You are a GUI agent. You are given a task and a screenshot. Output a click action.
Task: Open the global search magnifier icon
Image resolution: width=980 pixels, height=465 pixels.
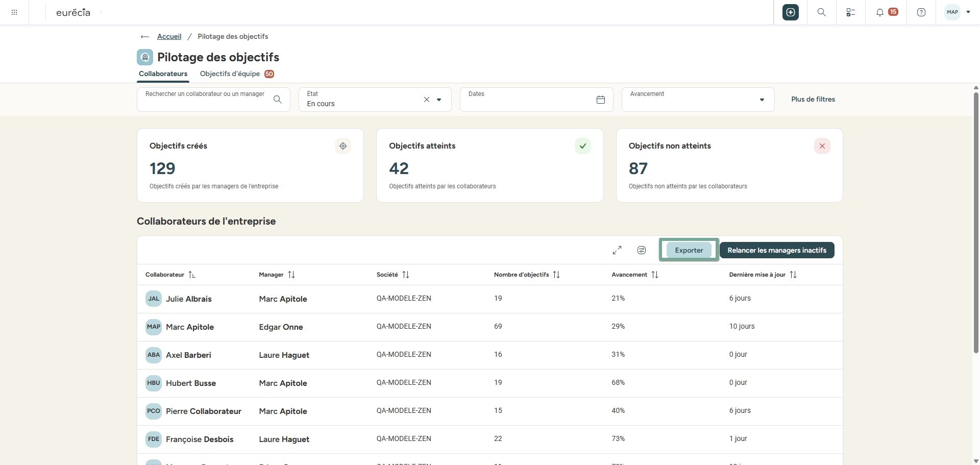(822, 12)
